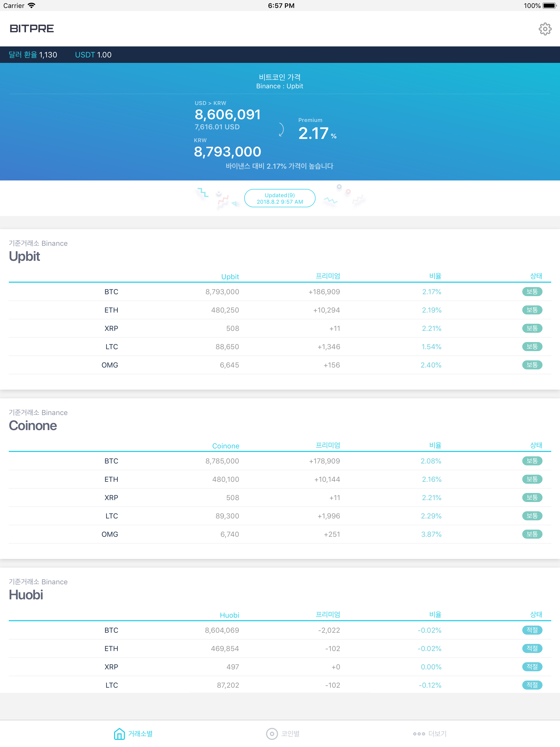Tap the Upbit column header

(x=230, y=277)
